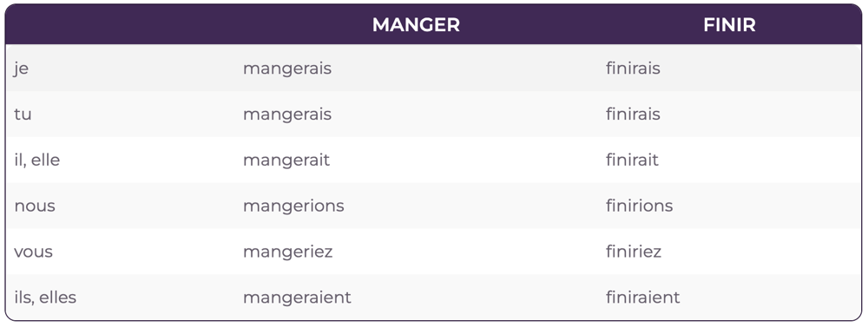The height and width of the screenshot is (327, 868).
Task: Click the word 'finirions'
Action: click(x=640, y=206)
